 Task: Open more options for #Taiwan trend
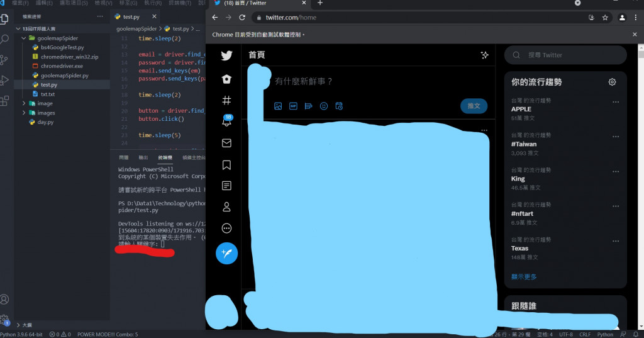615,137
